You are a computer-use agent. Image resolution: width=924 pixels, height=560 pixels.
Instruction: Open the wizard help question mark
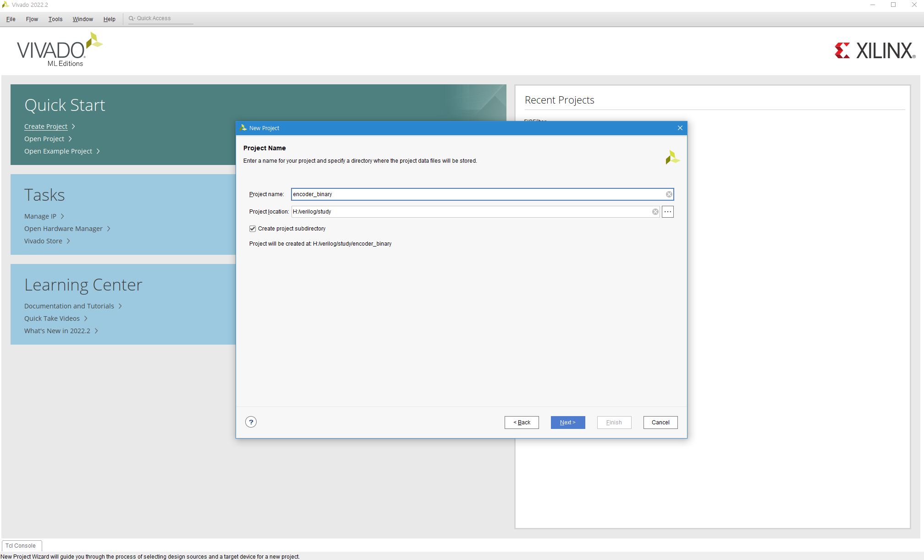pyautogui.click(x=251, y=422)
